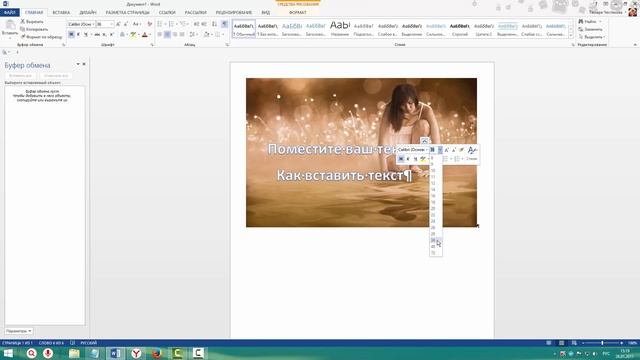
Task: Switch to the ВСТАВКА tab
Action: point(61,13)
